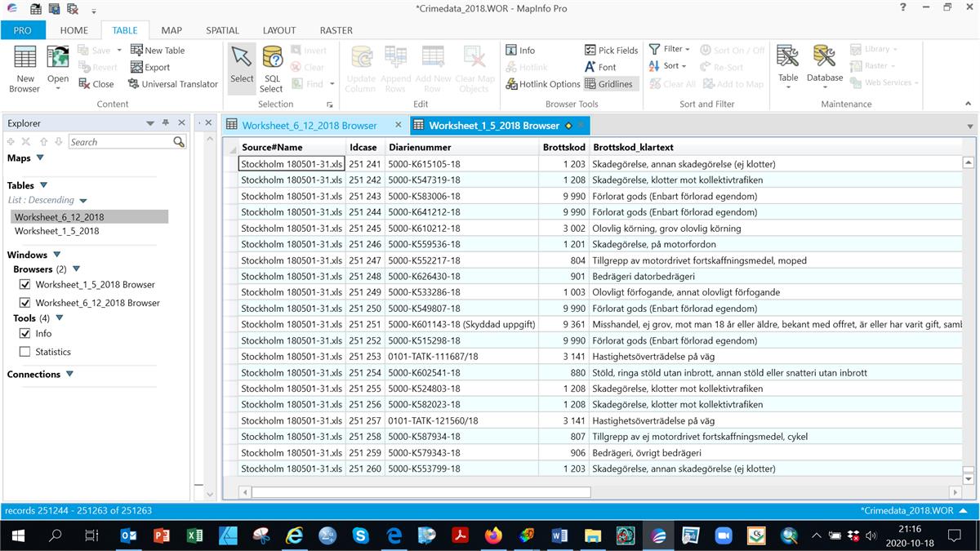Toggle Gridlines in Browser Tools
This screenshot has width=980, height=551.
[608, 84]
